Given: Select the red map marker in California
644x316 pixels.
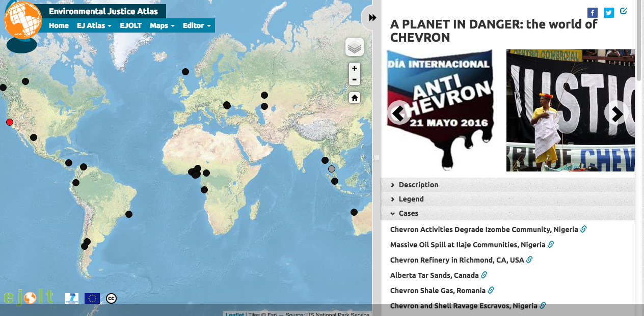Looking at the screenshot, I should (10, 122).
